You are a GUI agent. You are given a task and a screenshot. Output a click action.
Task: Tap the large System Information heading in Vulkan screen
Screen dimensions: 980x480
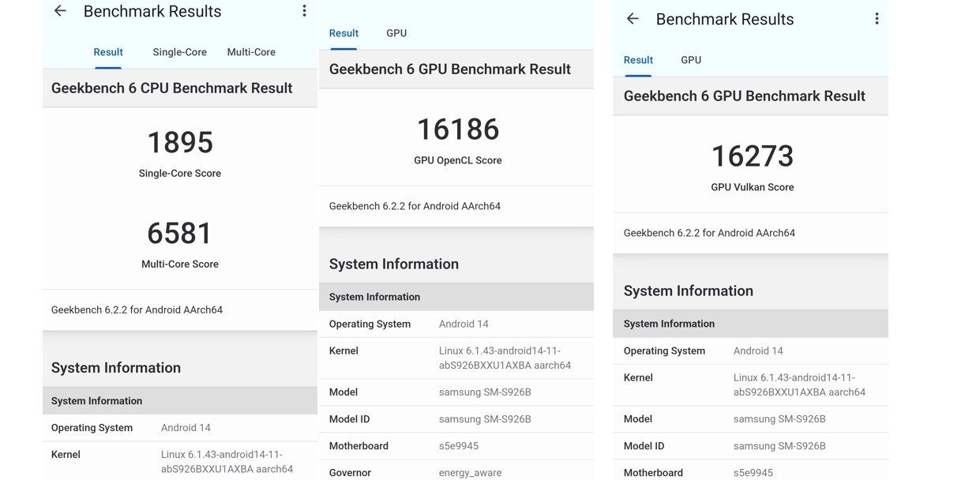(x=689, y=291)
